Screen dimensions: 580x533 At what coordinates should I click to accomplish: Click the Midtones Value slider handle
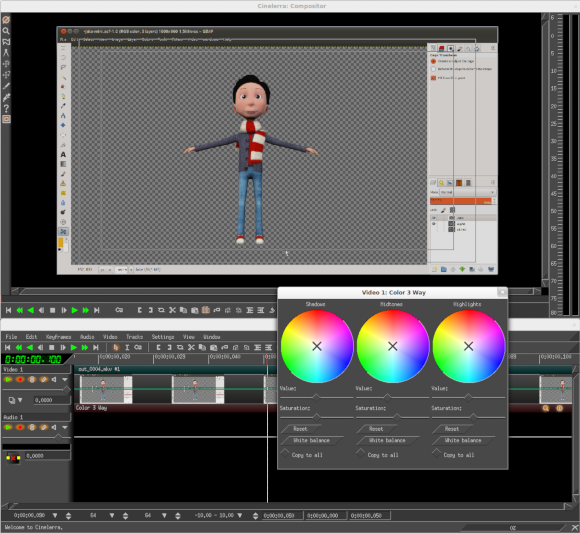(387, 398)
